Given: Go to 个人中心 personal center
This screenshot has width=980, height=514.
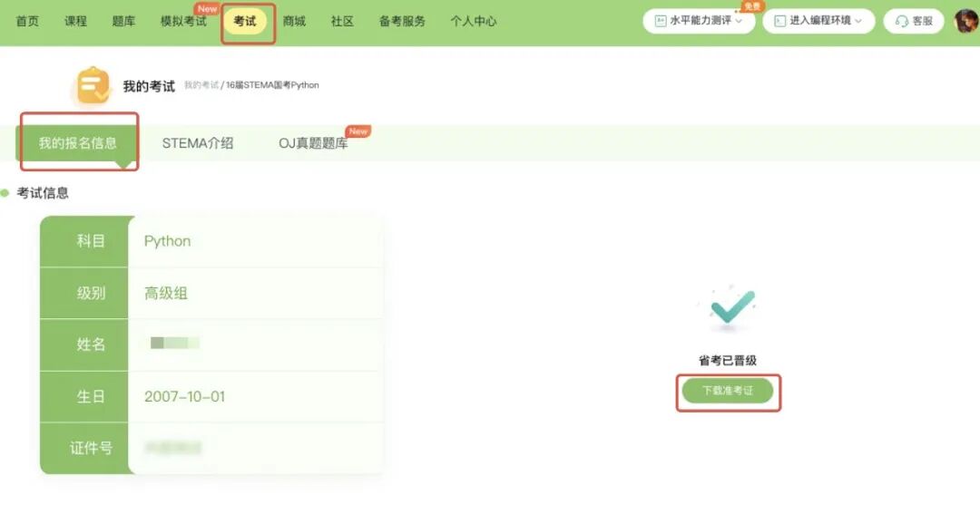Looking at the screenshot, I should pos(473,21).
